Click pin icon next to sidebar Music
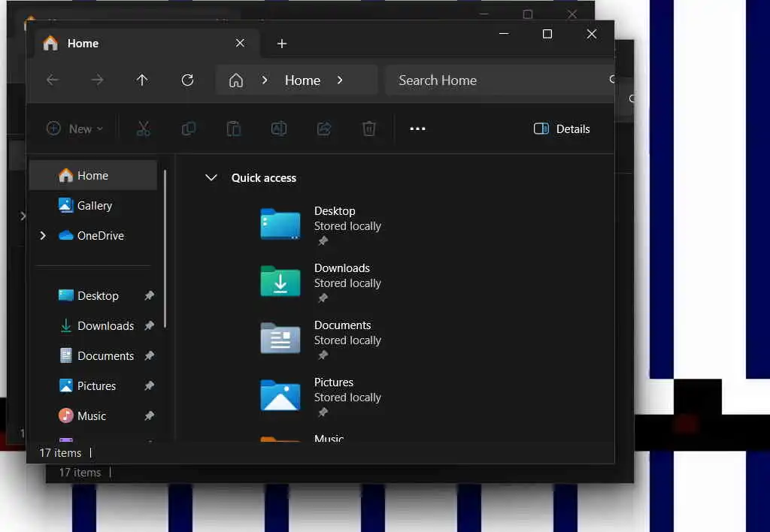The width and height of the screenshot is (770, 532). click(150, 416)
